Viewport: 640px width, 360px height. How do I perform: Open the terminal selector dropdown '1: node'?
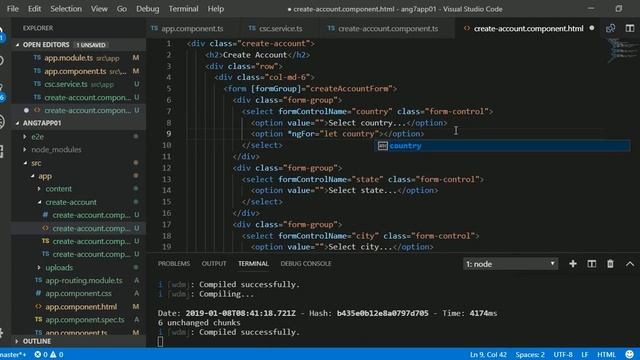(x=510, y=264)
